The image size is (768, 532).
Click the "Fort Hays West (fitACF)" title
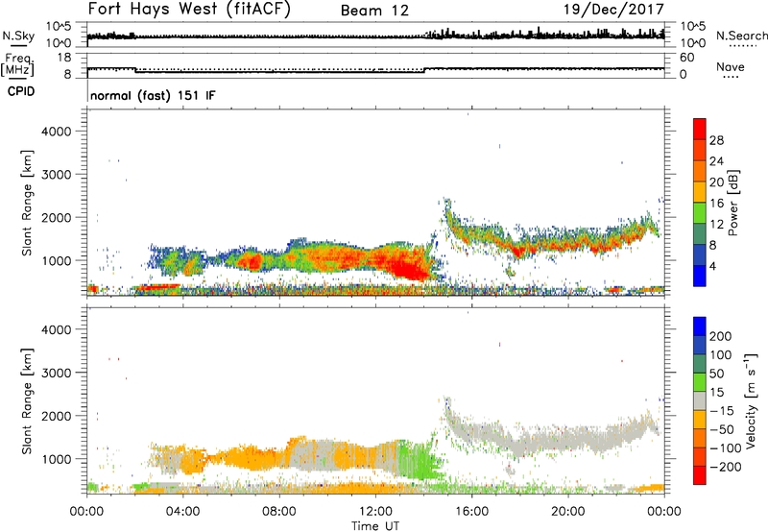click(189, 10)
